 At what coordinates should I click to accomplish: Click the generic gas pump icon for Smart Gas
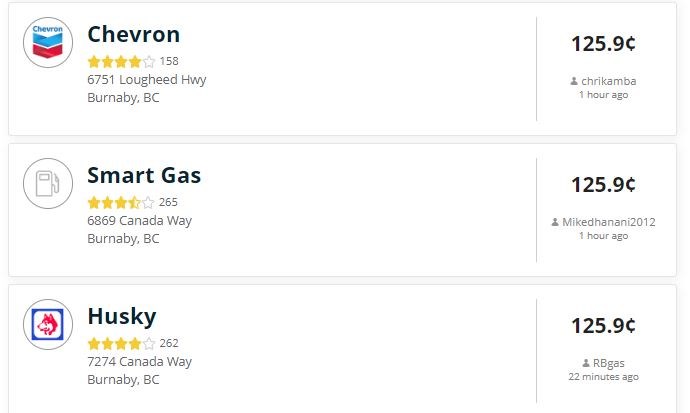48,183
